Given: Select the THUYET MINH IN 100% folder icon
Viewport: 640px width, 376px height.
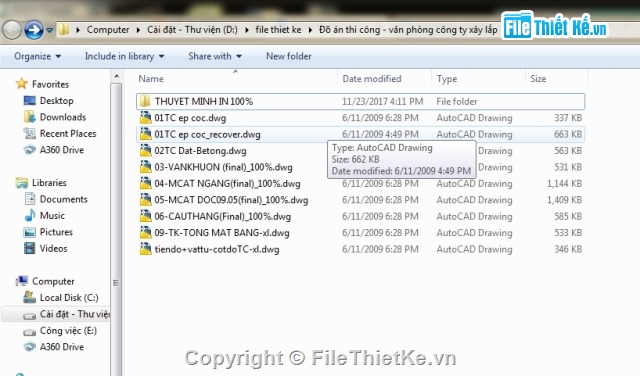Looking at the screenshot, I should tap(145, 101).
